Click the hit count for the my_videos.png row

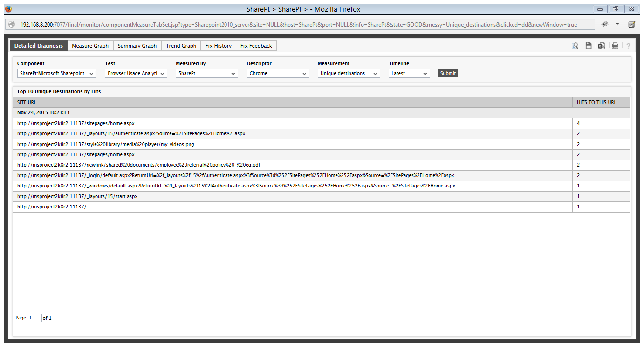click(x=578, y=144)
